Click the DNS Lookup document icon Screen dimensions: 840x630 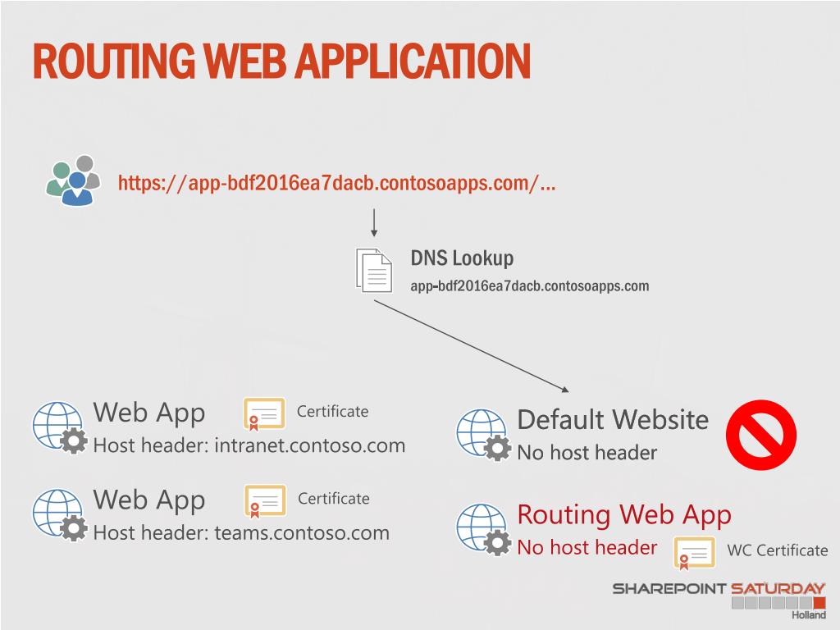pyautogui.click(x=374, y=270)
